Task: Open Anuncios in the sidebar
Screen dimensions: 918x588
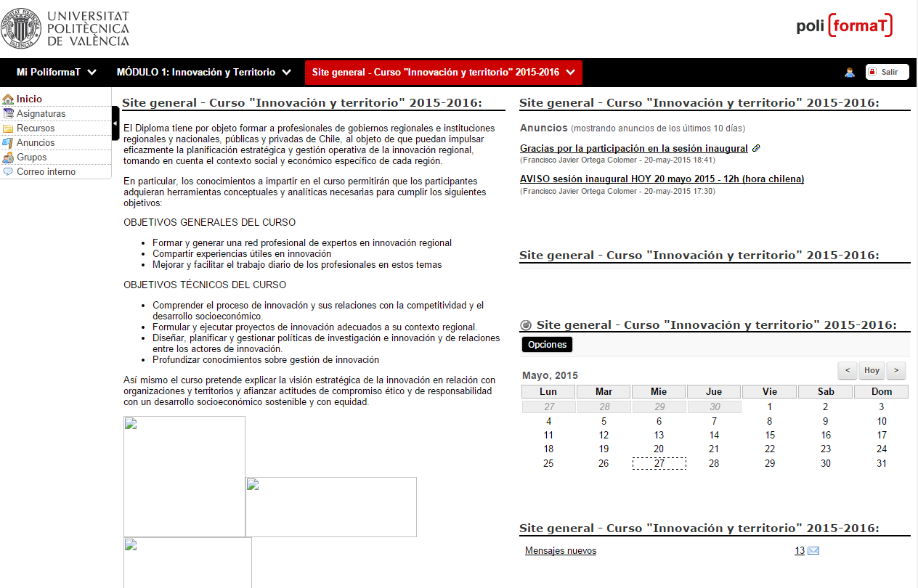Action: click(x=36, y=143)
